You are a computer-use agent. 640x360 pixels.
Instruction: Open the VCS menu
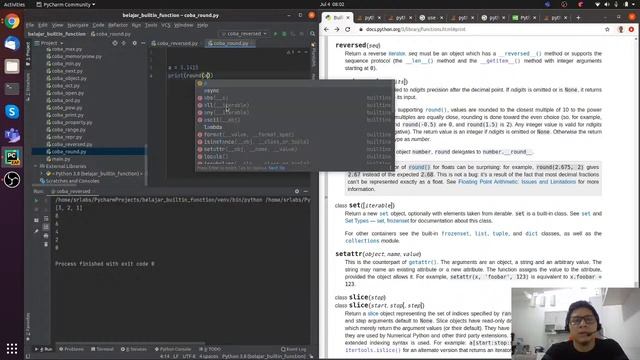(x=165, y=25)
